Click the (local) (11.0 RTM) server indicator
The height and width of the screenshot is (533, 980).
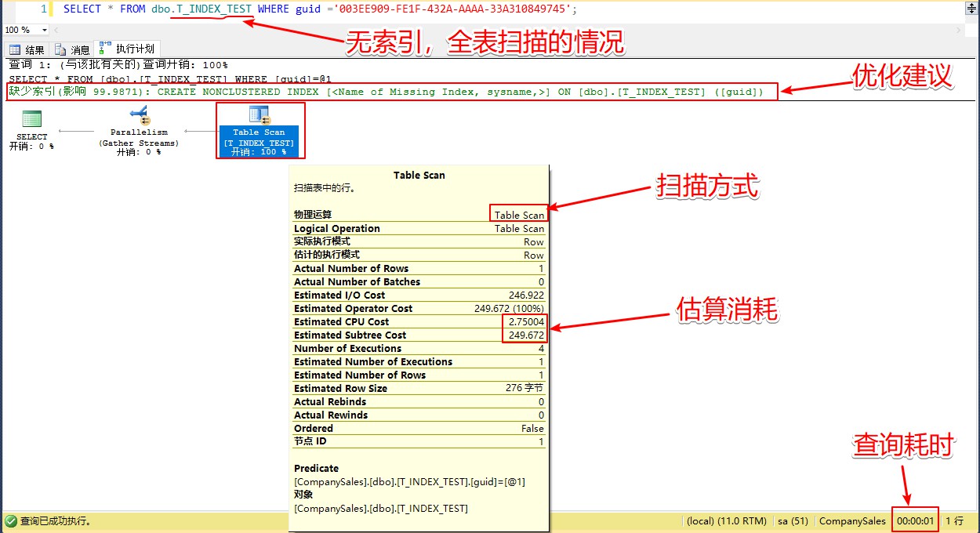726,521
